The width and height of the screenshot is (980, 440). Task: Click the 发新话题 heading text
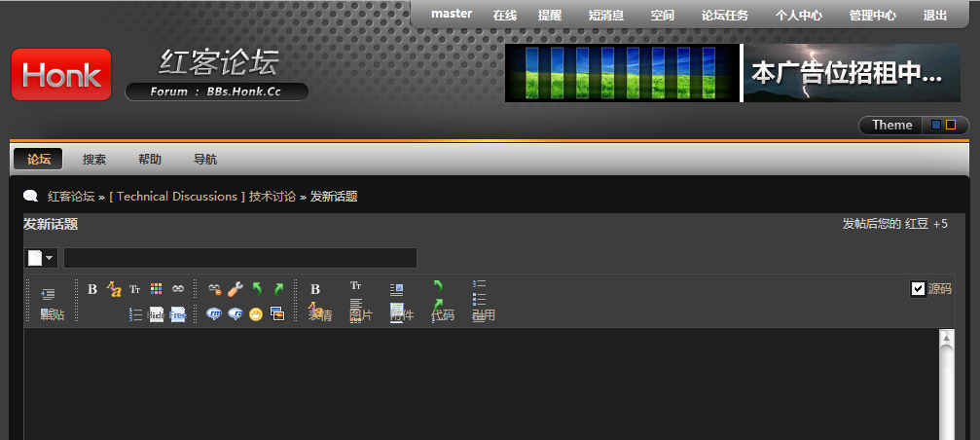[51, 224]
